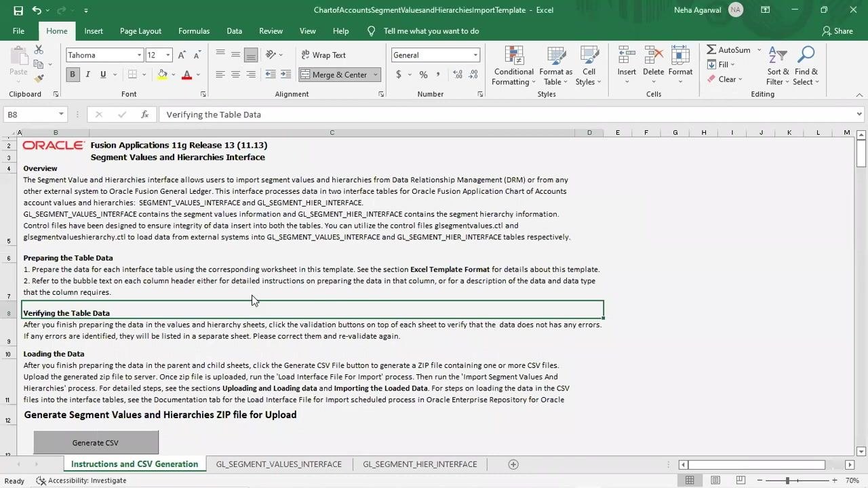This screenshot has height=488, width=868.
Task: Open Cell Styles gallery
Action: 589,66
